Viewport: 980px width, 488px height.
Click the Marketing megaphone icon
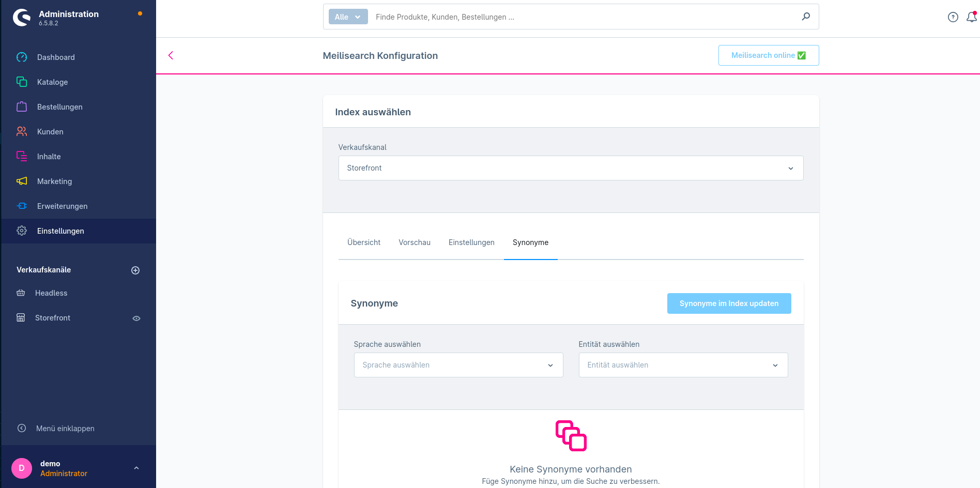tap(22, 181)
